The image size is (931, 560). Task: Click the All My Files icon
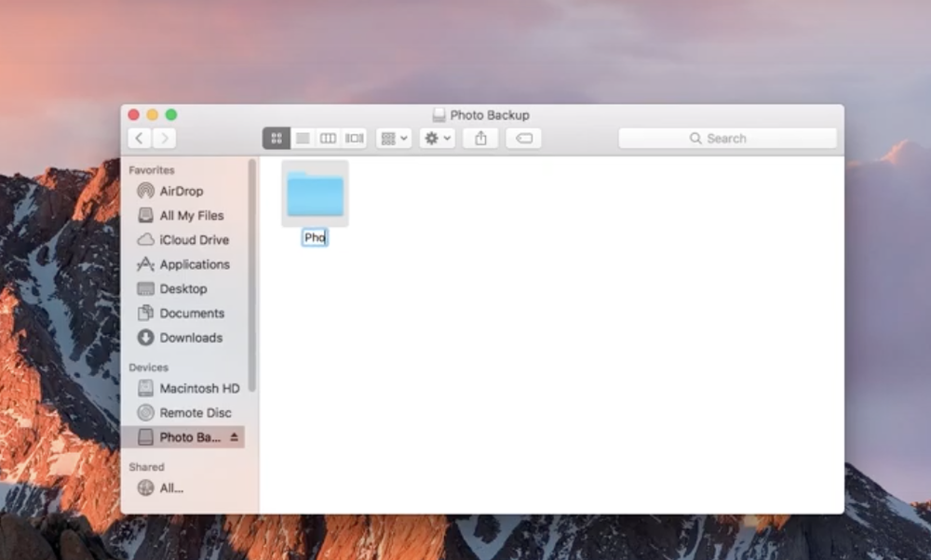145,215
